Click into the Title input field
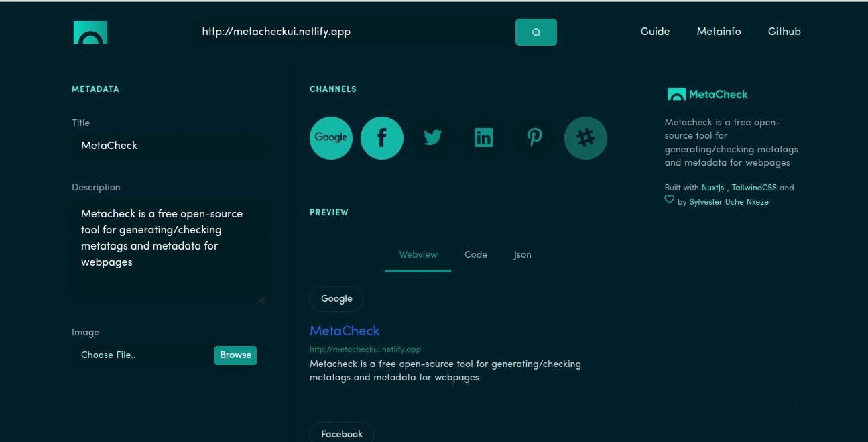This screenshot has width=868, height=442. click(169, 146)
